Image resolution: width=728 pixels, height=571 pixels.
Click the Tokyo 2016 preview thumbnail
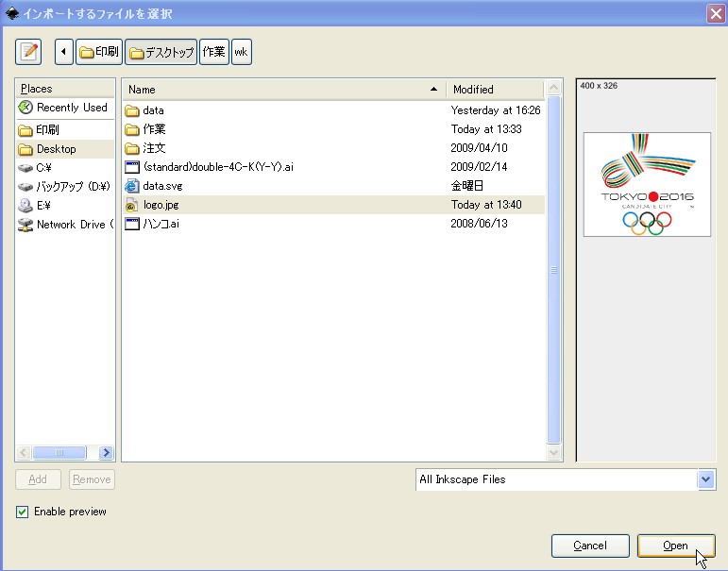pos(647,184)
